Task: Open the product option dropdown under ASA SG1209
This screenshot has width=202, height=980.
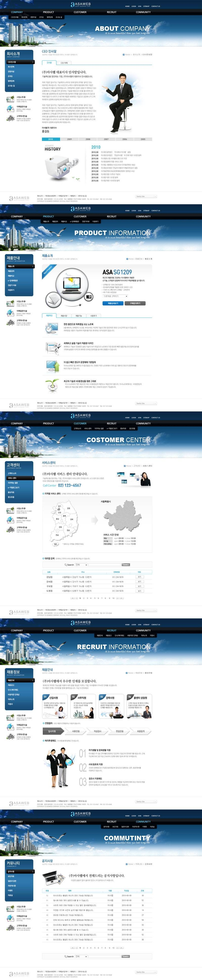Action: pos(115,296)
